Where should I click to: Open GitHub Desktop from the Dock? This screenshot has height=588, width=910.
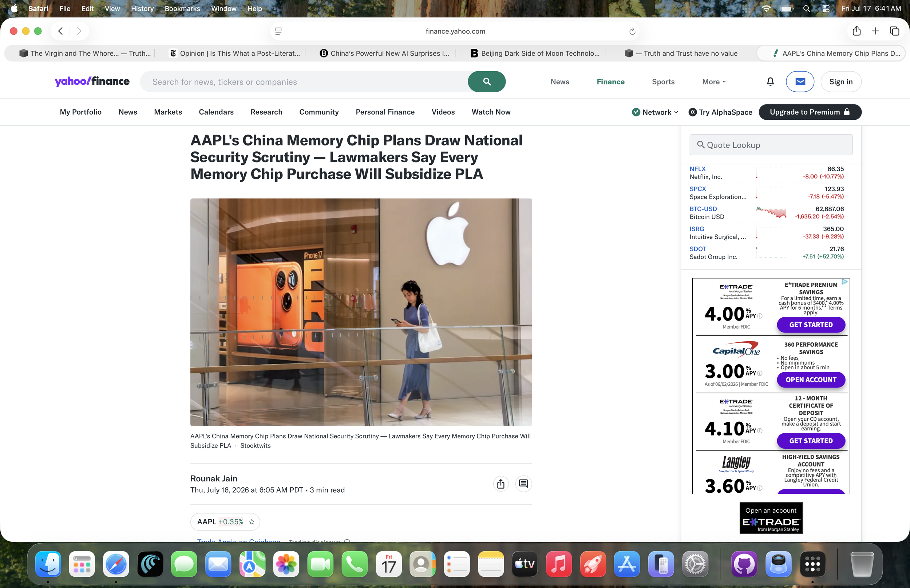744,564
